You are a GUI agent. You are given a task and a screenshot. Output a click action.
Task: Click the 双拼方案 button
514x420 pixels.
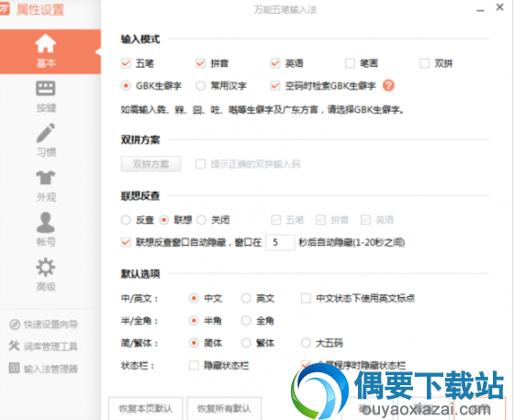click(x=151, y=164)
